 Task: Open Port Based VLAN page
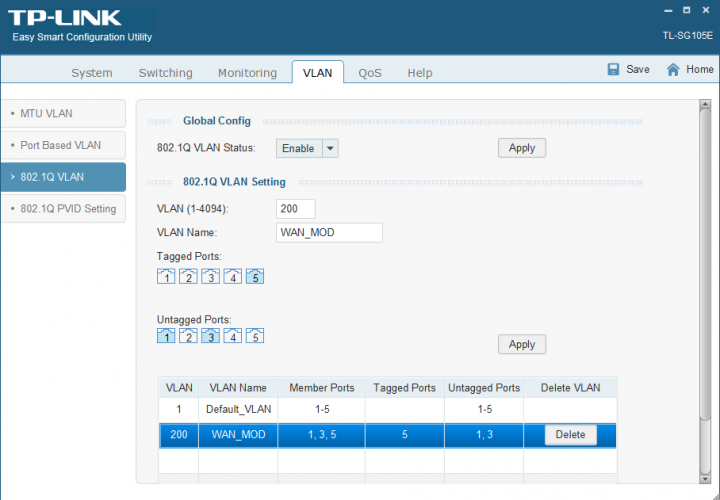[63, 145]
